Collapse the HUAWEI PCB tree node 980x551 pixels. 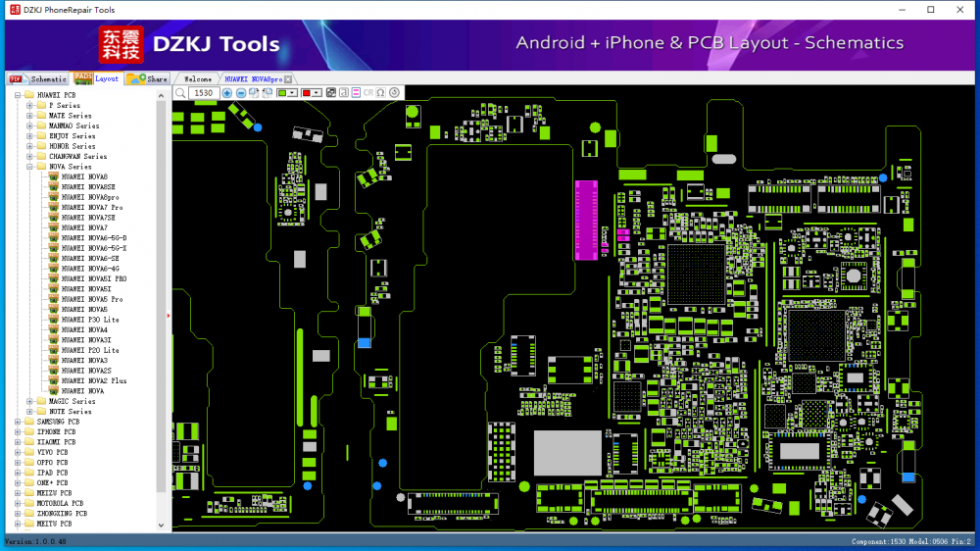[18, 95]
